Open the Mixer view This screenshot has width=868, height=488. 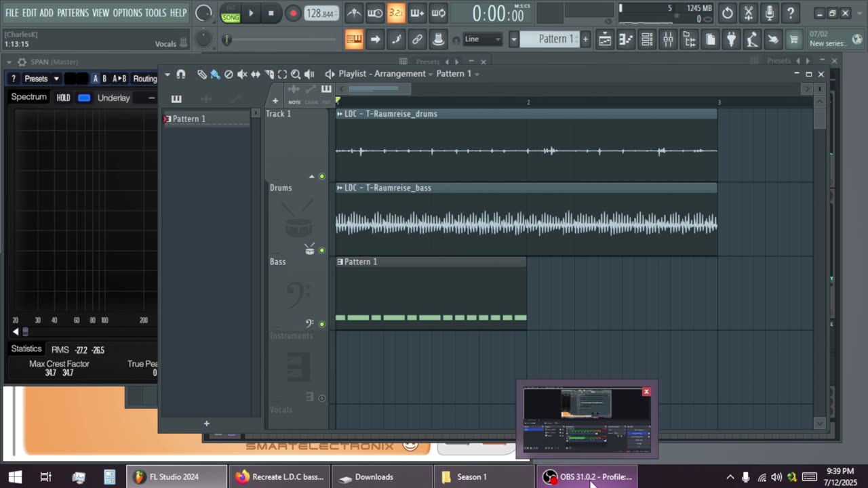[668, 40]
